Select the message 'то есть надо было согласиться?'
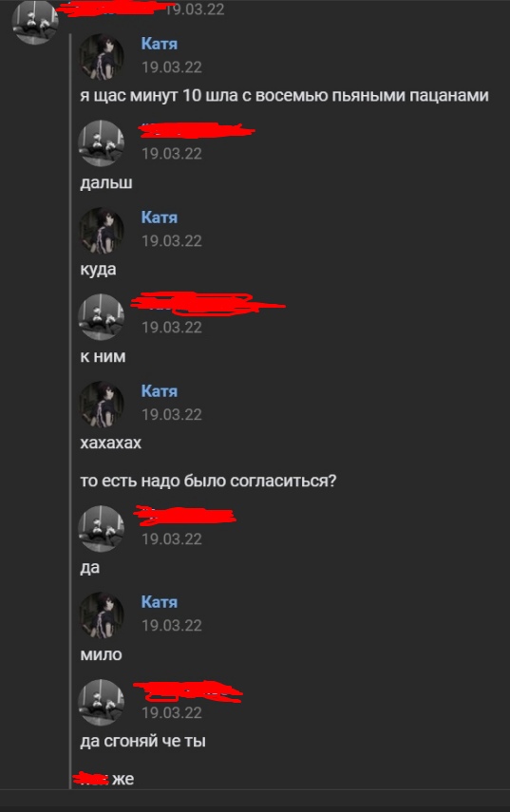The width and height of the screenshot is (510, 812). pos(208,482)
